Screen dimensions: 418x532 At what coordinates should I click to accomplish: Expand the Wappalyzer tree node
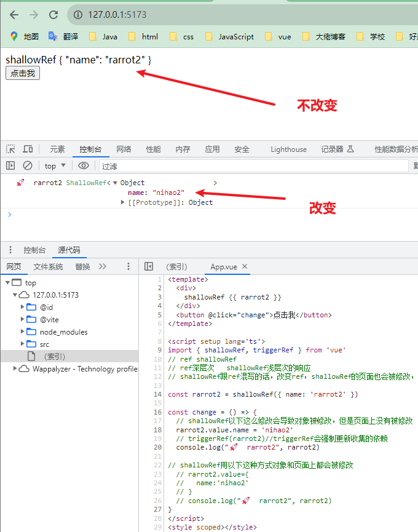pyautogui.click(x=15, y=368)
